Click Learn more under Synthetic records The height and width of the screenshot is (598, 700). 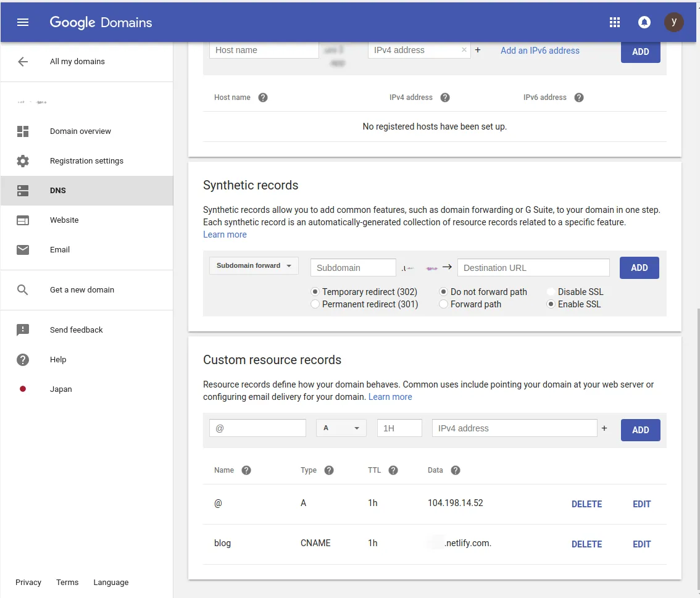click(225, 235)
